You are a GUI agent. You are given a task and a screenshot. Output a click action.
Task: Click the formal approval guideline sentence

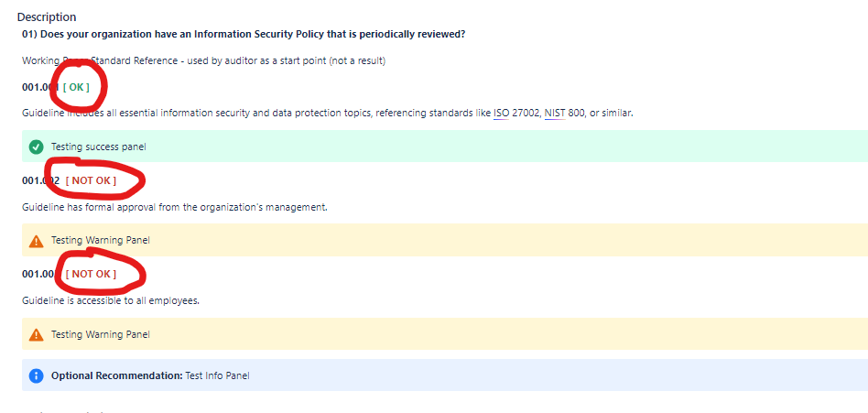pyautogui.click(x=175, y=208)
